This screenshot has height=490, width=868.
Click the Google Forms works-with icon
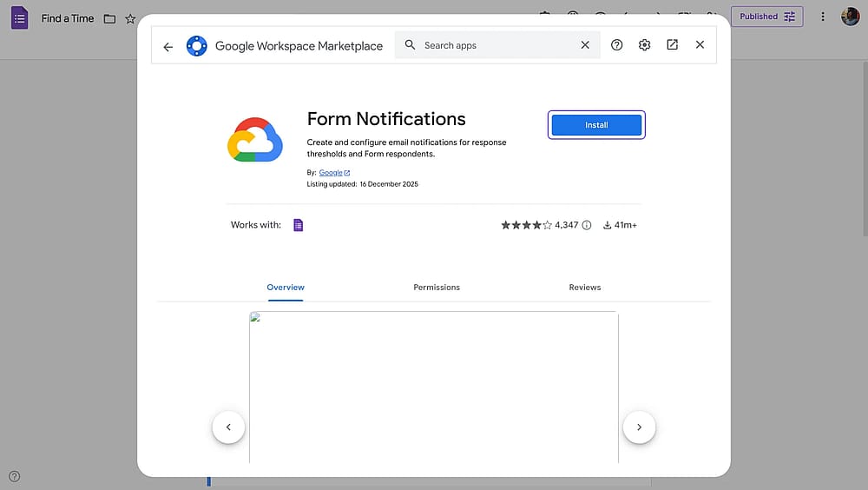coord(299,225)
